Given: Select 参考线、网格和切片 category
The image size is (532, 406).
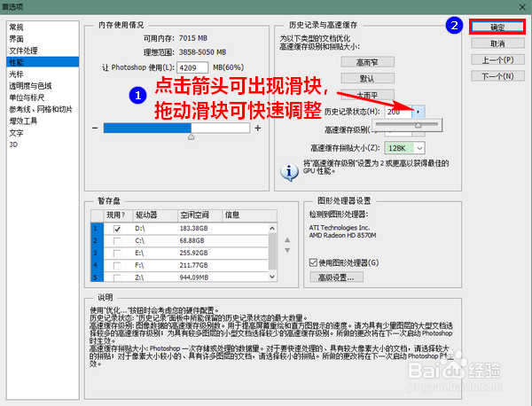Looking at the screenshot, I should click(x=41, y=109).
